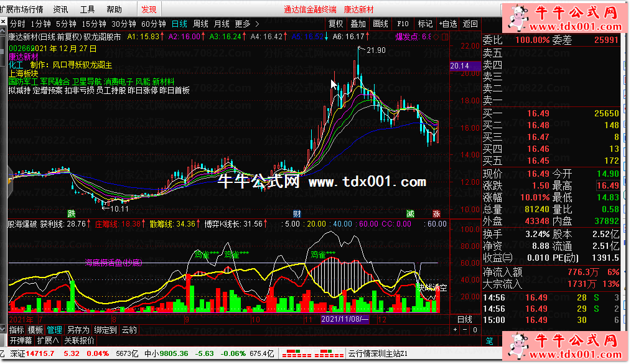
Task: Select the 15分钟 period tab
Action: tap(94, 24)
